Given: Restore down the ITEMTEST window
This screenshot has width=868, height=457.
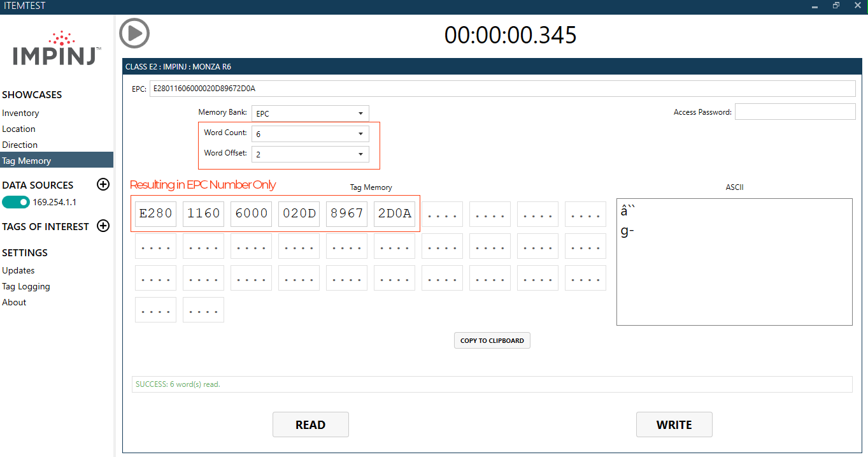Looking at the screenshot, I should (836, 6).
